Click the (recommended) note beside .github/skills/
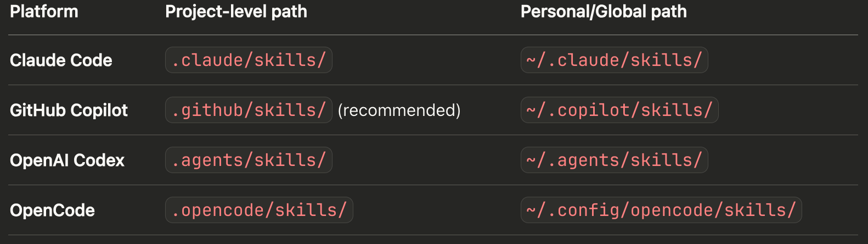 tap(399, 110)
